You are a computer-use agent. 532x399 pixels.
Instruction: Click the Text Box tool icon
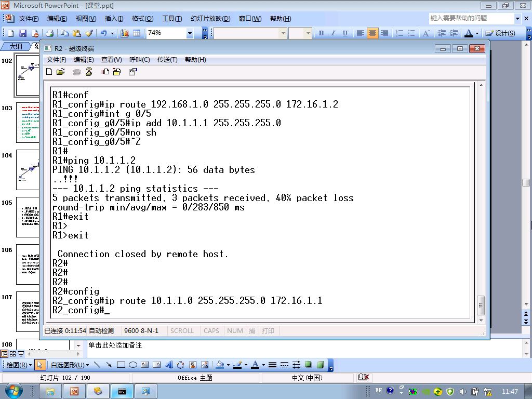click(145, 365)
